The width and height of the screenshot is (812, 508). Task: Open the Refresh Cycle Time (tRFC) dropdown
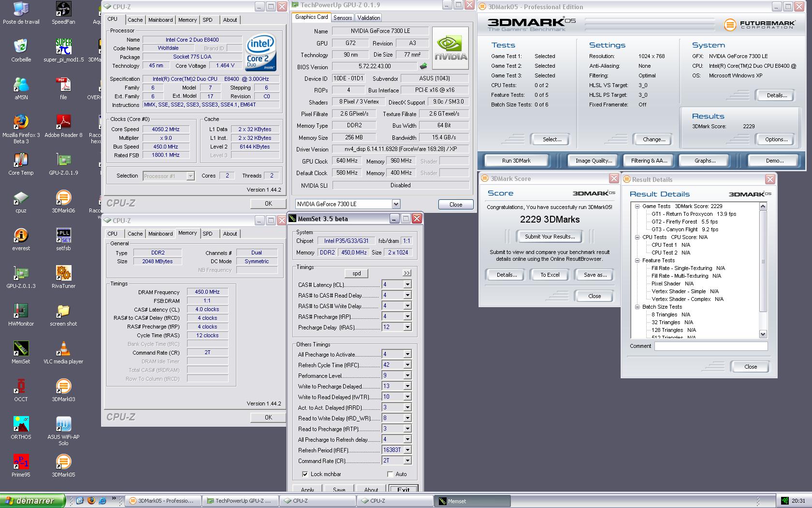coord(407,365)
